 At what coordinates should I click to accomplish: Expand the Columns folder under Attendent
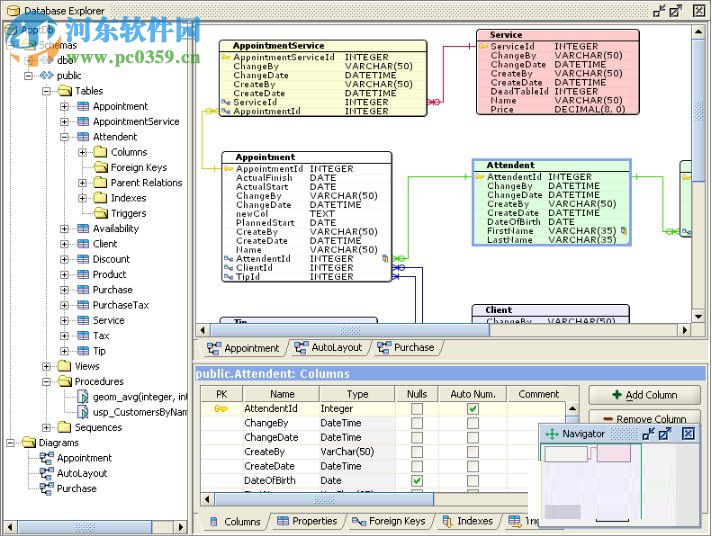tap(82, 152)
